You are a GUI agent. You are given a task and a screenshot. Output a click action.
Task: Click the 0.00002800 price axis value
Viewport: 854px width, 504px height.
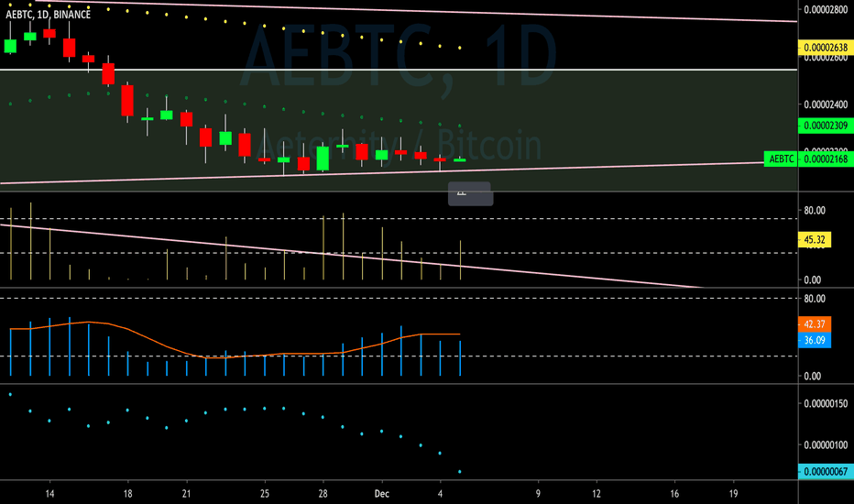826,9
